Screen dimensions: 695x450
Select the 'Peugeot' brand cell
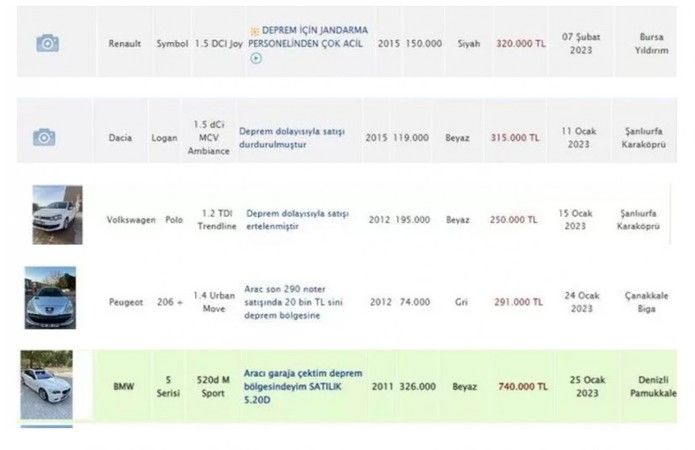[x=126, y=302]
